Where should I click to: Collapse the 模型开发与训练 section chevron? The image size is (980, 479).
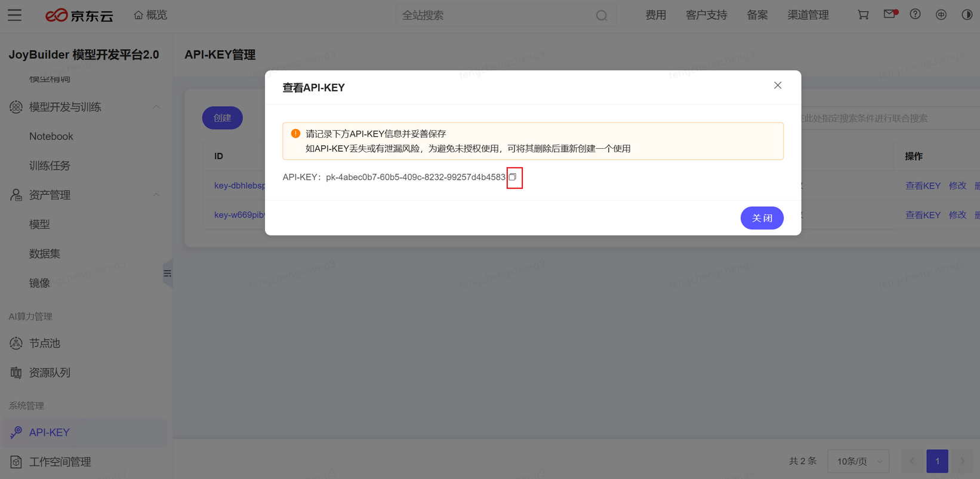pos(156,107)
